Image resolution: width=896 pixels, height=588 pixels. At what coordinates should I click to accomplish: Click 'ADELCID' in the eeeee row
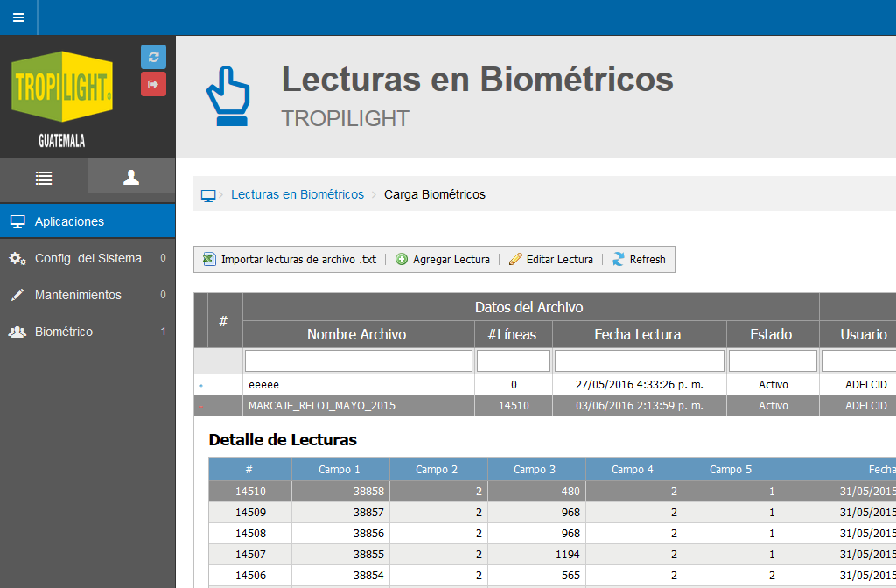click(865, 385)
